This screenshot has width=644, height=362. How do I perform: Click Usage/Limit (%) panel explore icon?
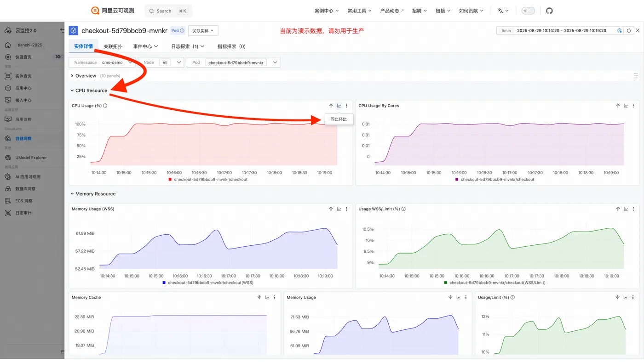618,297
